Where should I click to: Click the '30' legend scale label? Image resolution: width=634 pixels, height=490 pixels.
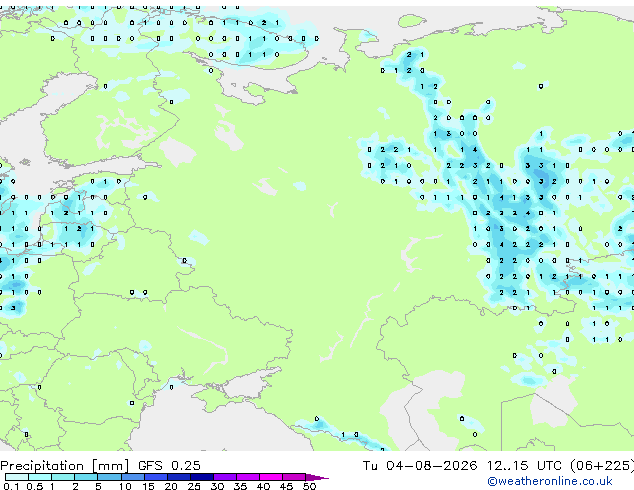pos(218,486)
